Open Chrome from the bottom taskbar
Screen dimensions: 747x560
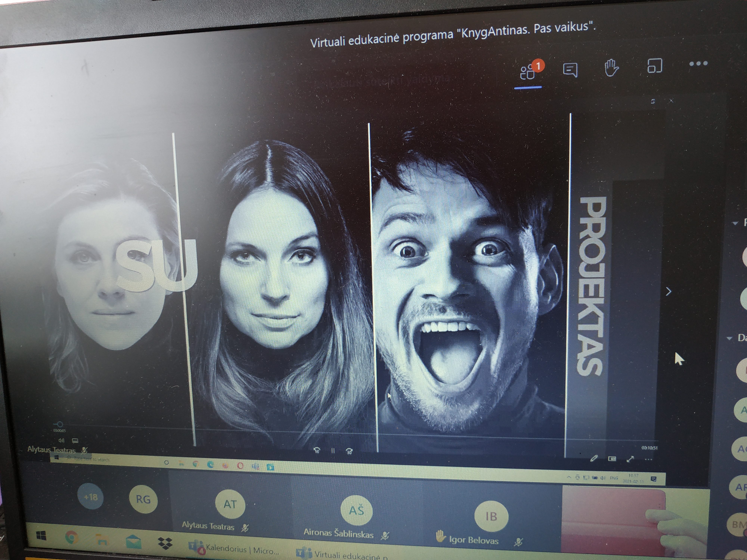pos(72,537)
